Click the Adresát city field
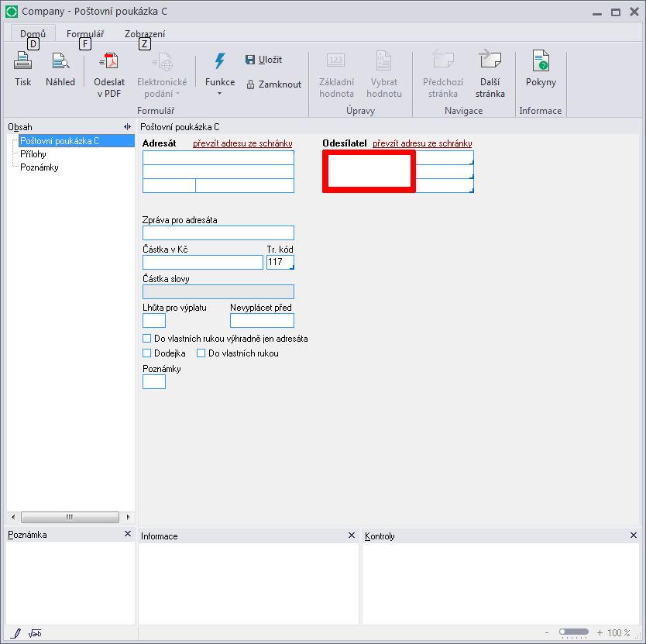 click(x=245, y=185)
